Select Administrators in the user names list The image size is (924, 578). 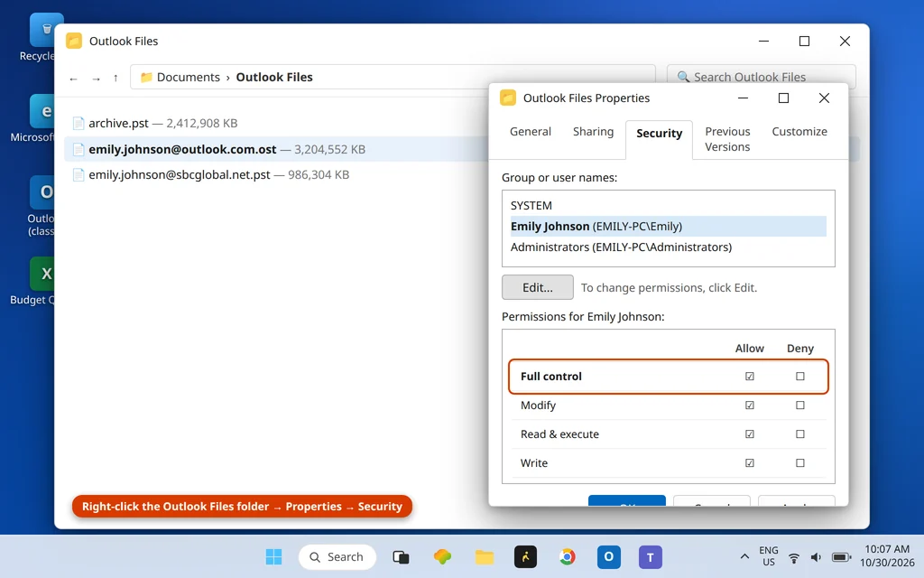(669, 247)
